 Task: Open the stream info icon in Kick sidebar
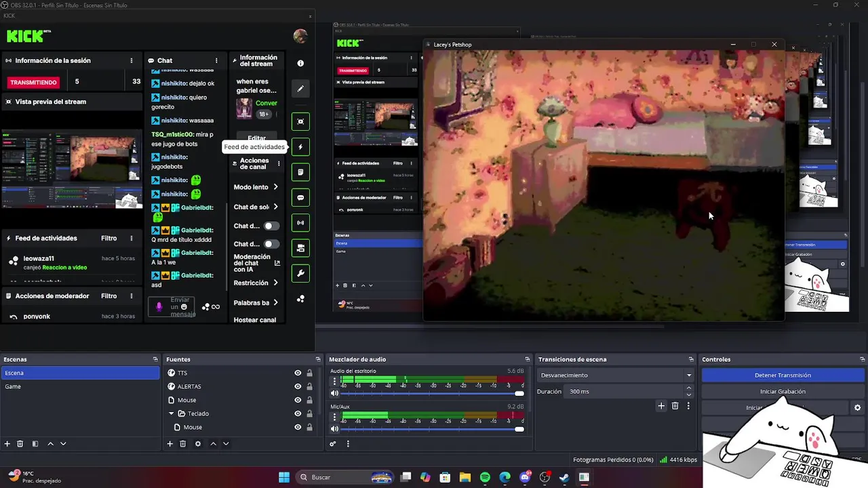(300, 63)
